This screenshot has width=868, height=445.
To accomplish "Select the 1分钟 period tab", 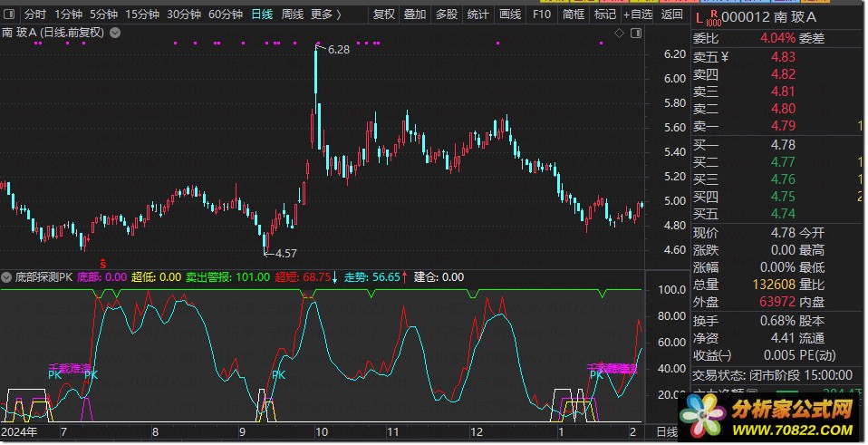I will point(68,15).
